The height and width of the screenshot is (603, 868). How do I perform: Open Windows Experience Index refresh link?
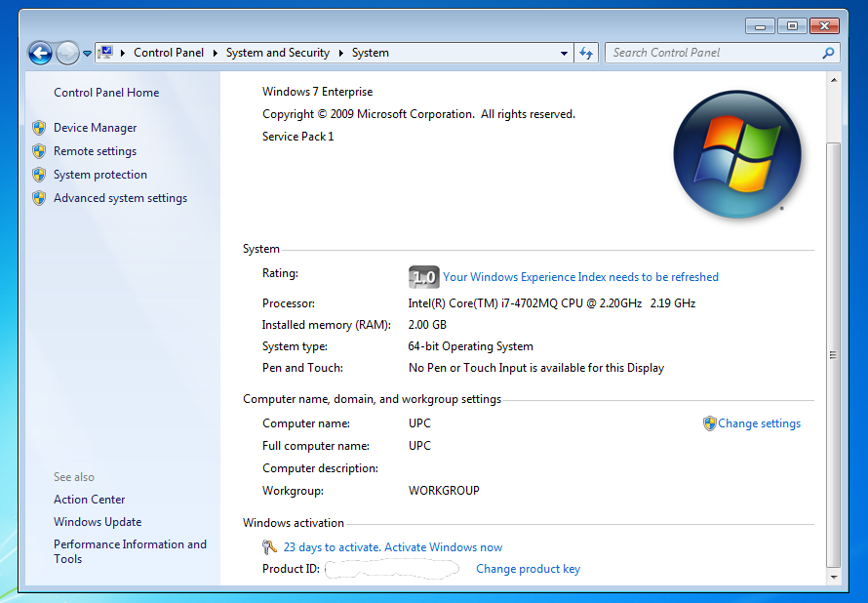coord(580,277)
